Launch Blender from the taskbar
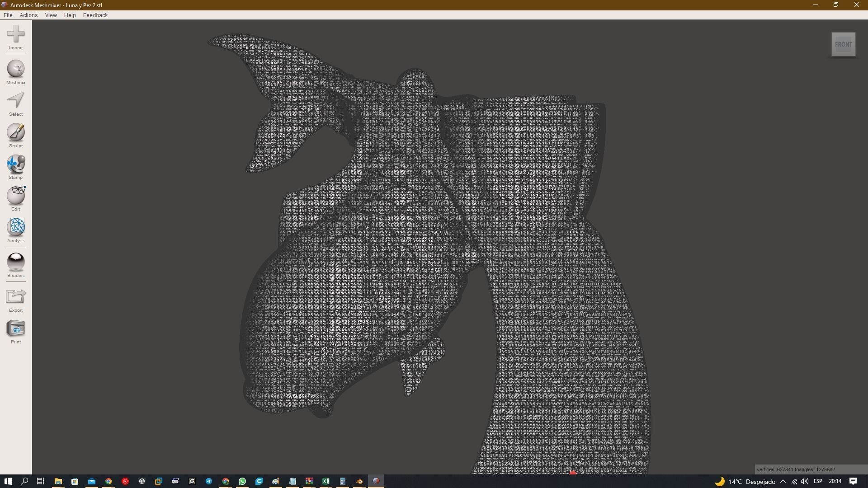This screenshot has height=488, width=868. click(359, 481)
